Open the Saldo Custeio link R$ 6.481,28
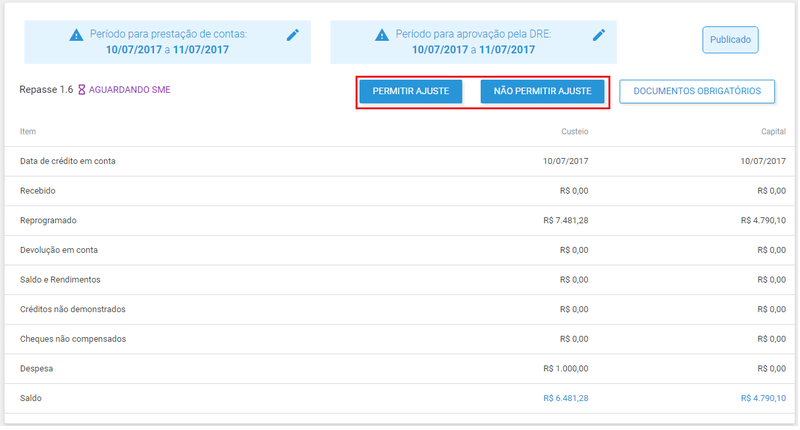Viewport: 800px width, 430px height. (x=566, y=398)
